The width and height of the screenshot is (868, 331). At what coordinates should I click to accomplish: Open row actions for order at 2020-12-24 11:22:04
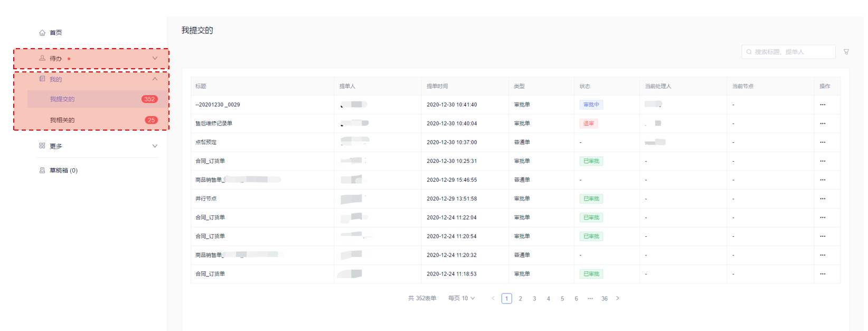823,217
